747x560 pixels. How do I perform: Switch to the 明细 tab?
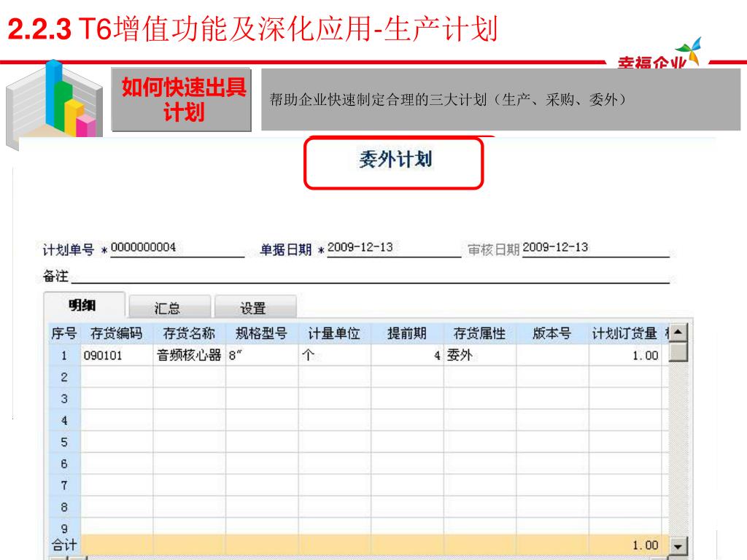click(85, 305)
